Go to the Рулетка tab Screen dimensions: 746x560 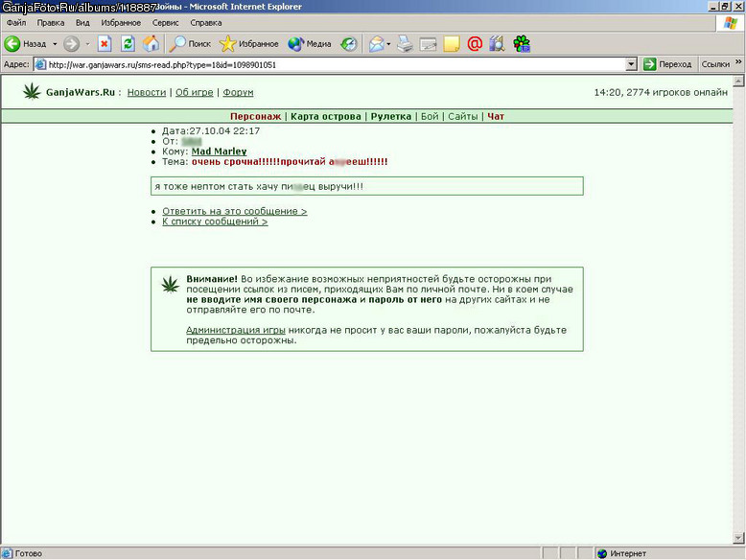(x=391, y=117)
